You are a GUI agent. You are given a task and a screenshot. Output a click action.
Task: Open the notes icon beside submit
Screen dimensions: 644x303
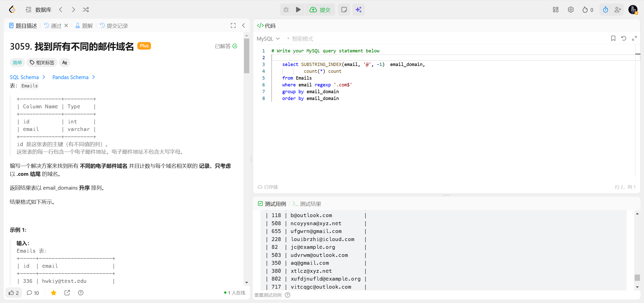click(344, 10)
